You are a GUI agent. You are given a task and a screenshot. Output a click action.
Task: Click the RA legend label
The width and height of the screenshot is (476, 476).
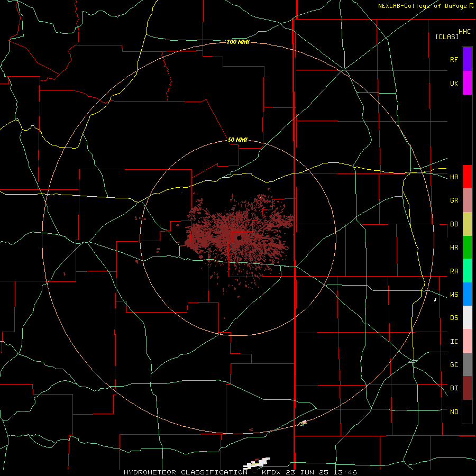(x=454, y=271)
